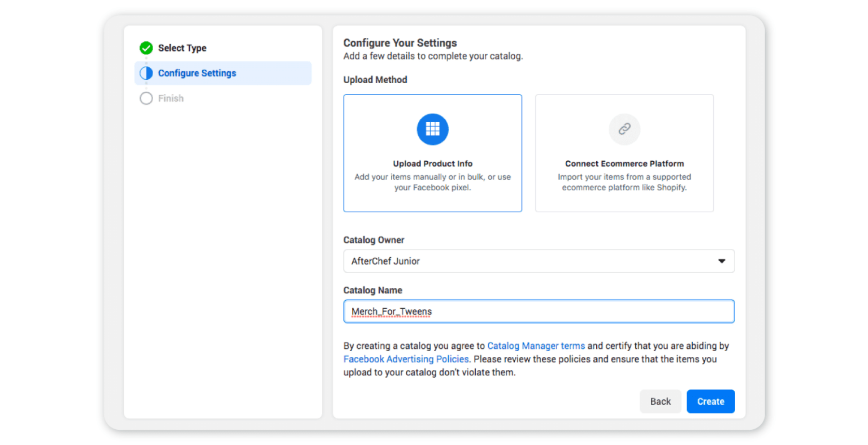868x445 pixels.
Task: Click the Connect Ecommerce Platform title text
Action: [x=624, y=164]
